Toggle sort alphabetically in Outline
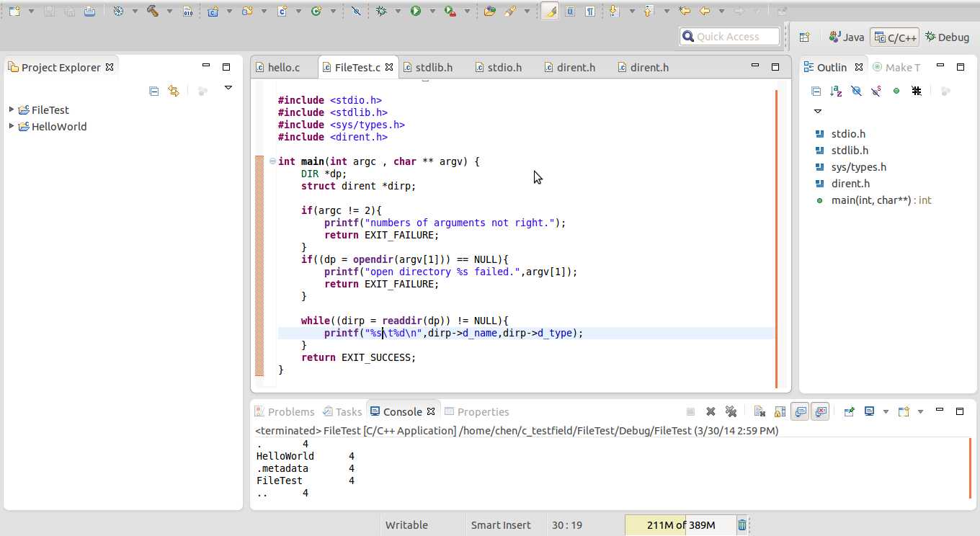This screenshot has height=536, width=980. tap(836, 91)
